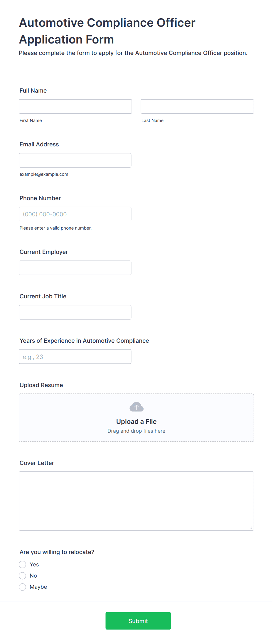Select the No relocate radio button

(x=23, y=576)
